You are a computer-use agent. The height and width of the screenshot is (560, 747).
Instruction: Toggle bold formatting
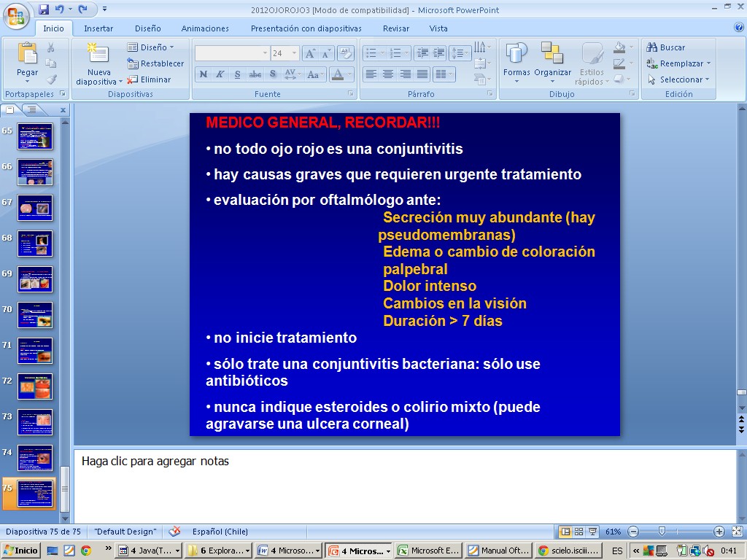204,74
